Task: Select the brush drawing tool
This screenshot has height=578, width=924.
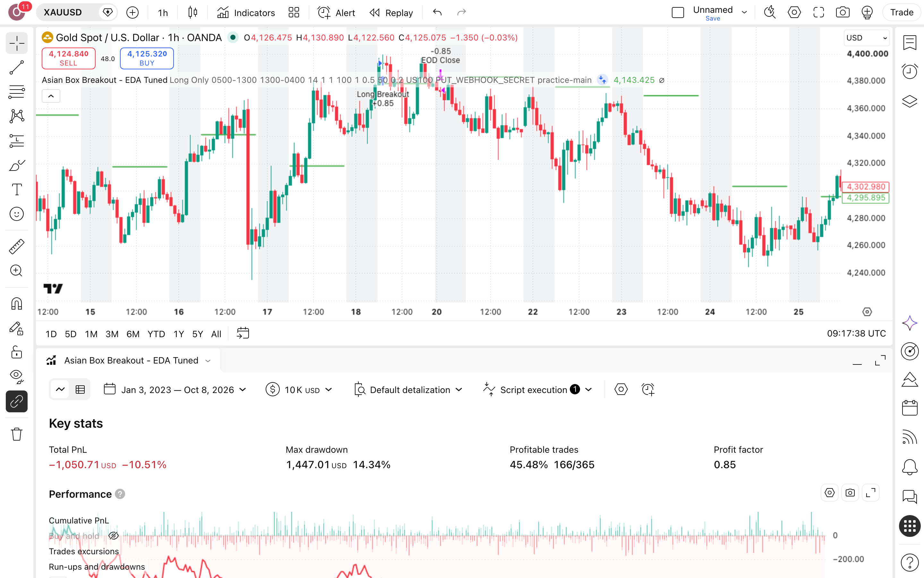Action: [x=16, y=165]
